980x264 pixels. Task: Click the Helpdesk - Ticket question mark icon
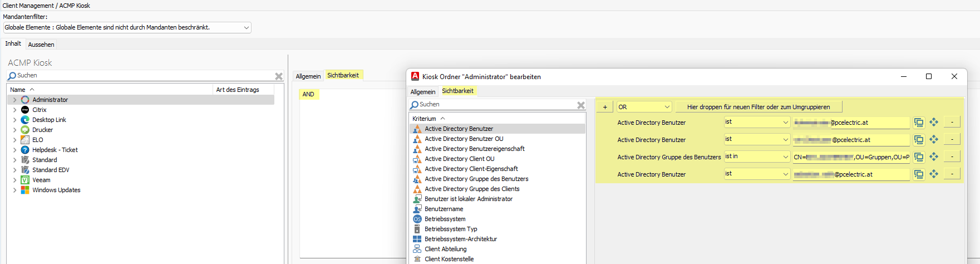25,150
